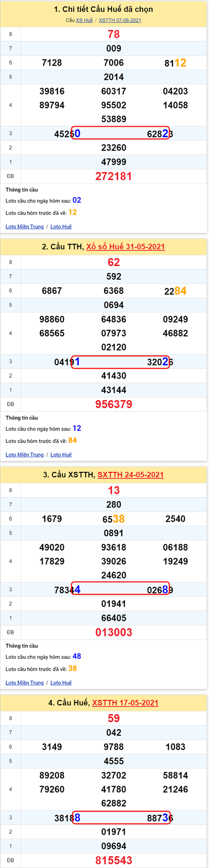Click the number 39816

pos(52,91)
